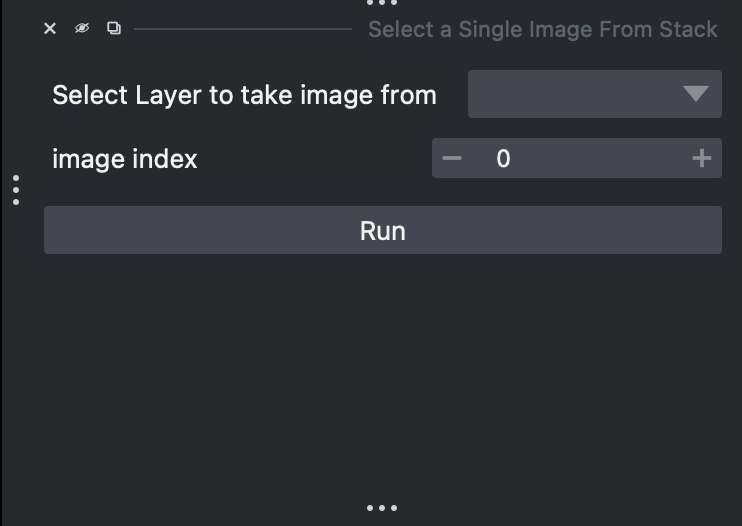Click the layer dropdown's triangle arrow
The width and height of the screenshot is (742, 526).
click(696, 94)
